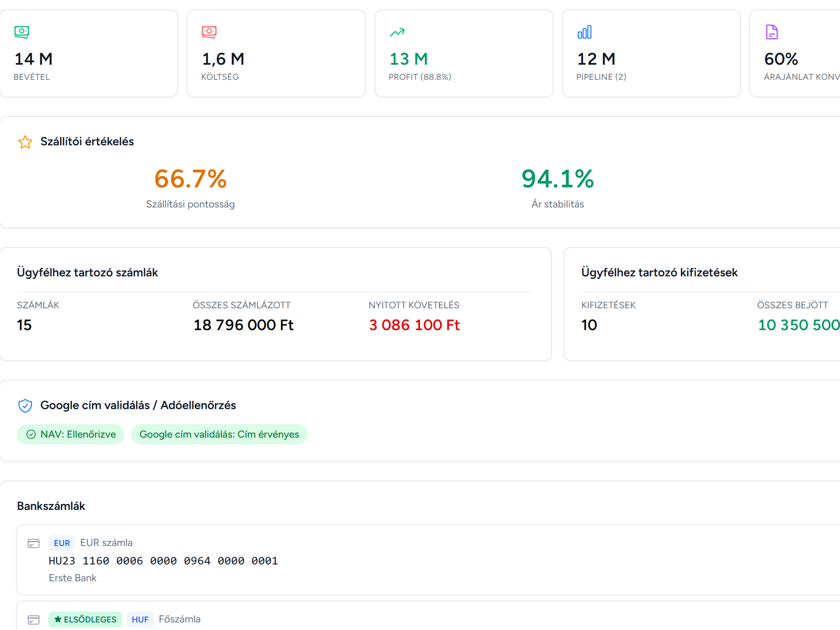The image size is (840, 630).
Task: Click the orange star icon beside Szállítói értékelés
Action: tap(25, 142)
